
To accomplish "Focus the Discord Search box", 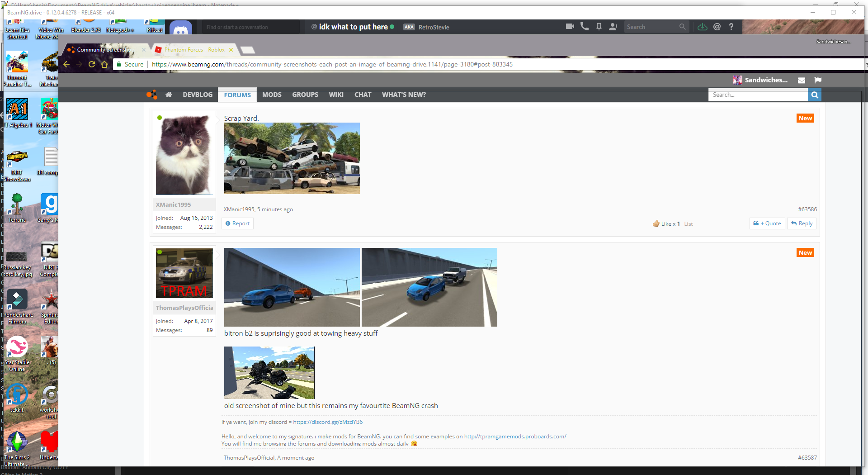I will [656, 27].
